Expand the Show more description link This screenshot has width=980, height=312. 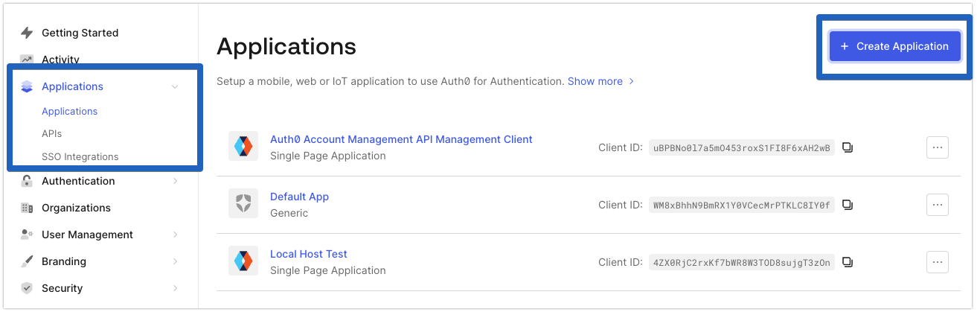click(x=601, y=81)
